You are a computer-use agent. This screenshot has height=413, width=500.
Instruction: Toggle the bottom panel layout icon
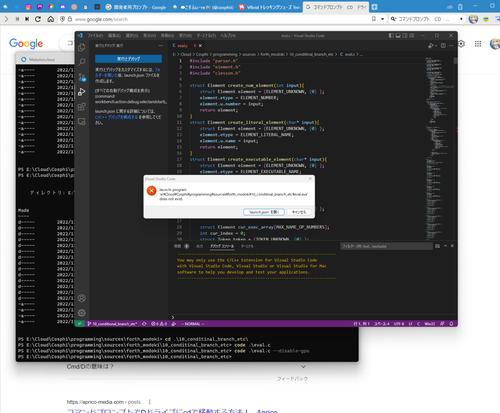(398, 35)
